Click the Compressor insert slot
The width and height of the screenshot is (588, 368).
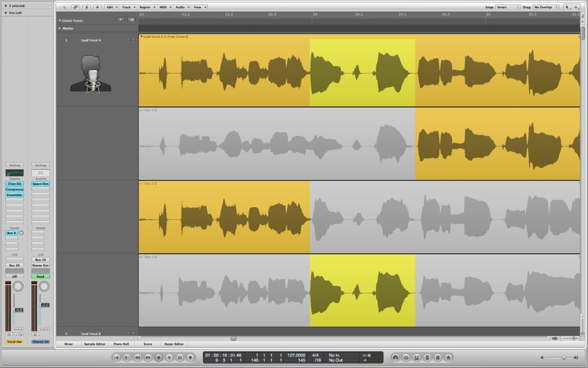tap(14, 189)
